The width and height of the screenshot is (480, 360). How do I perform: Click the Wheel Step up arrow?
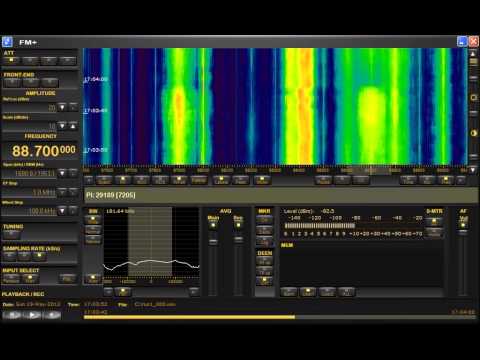pyautogui.click(x=73, y=211)
